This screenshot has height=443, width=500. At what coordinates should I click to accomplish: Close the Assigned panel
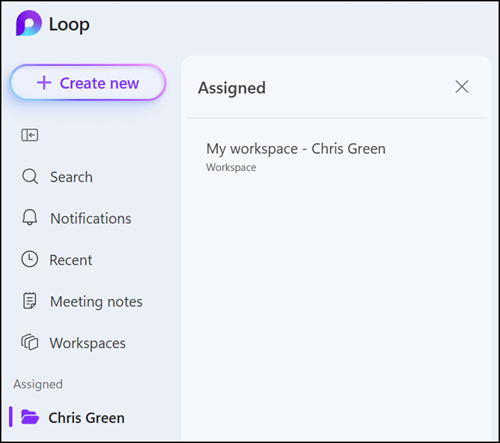(x=462, y=87)
